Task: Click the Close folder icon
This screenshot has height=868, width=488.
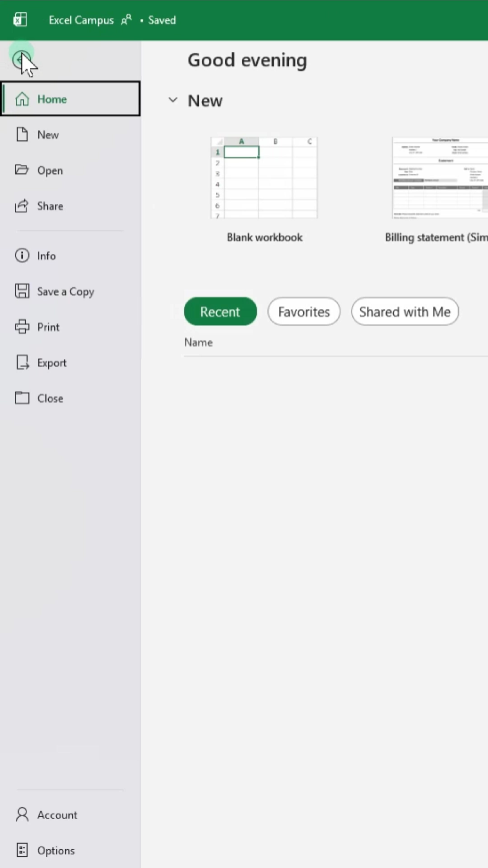Action: [x=22, y=398]
